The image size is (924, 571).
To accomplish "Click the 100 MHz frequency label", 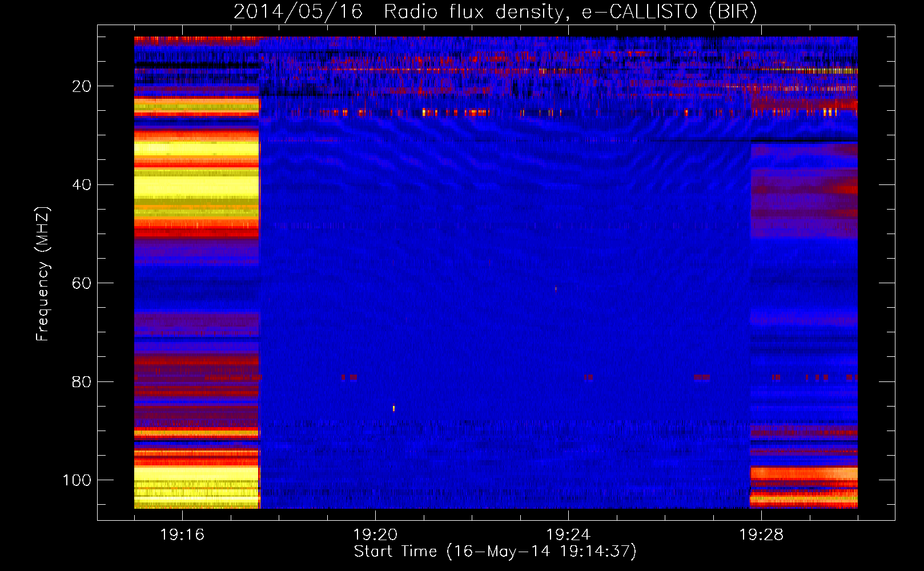I will [x=77, y=480].
